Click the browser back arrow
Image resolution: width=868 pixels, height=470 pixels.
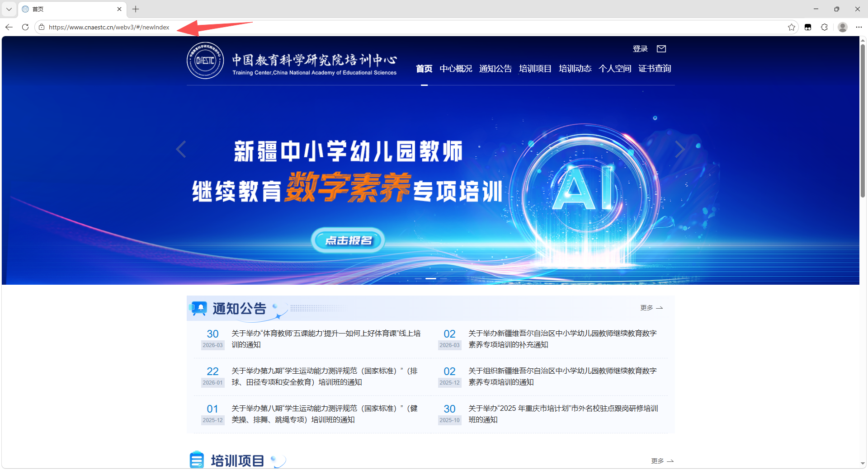coord(9,27)
